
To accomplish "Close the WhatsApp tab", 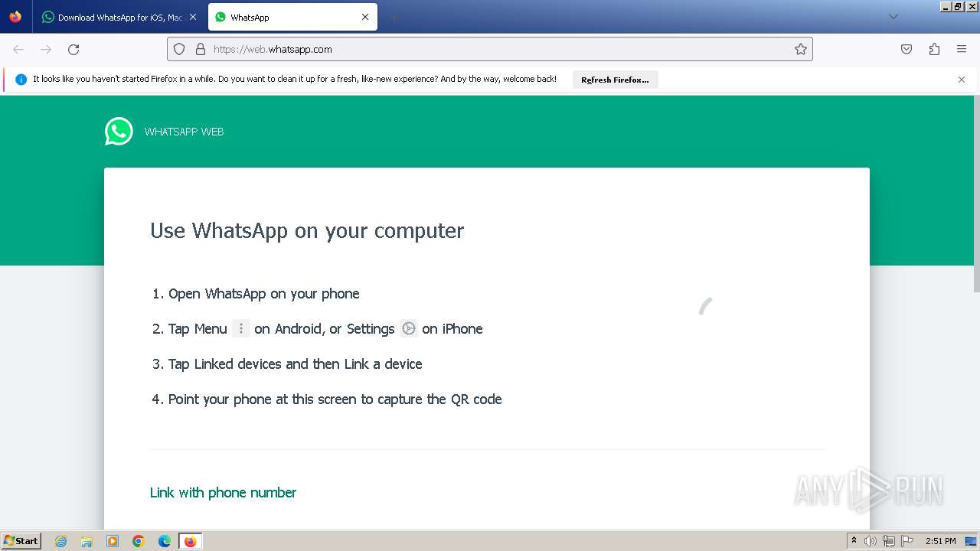I will click(x=365, y=17).
